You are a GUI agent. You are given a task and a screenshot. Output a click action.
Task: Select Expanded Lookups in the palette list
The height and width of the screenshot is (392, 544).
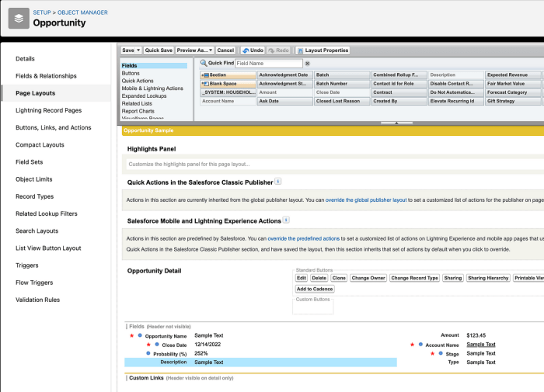144,96
